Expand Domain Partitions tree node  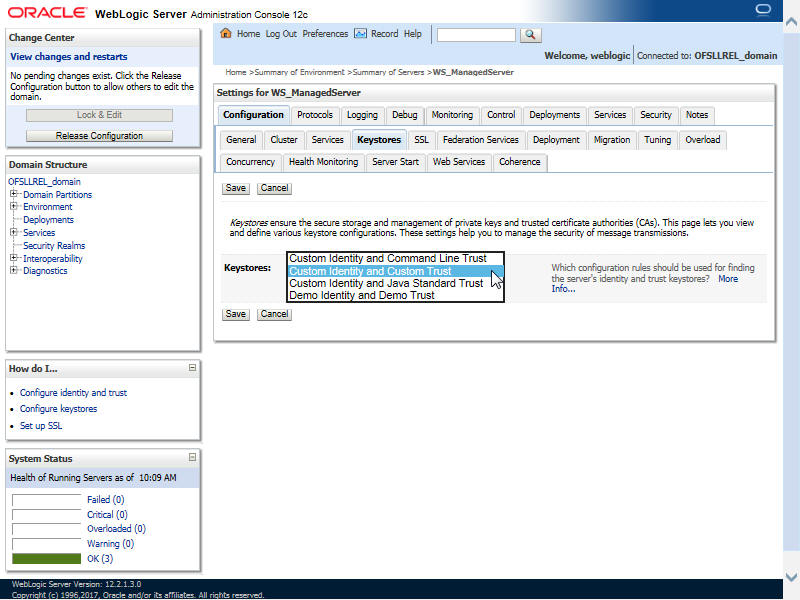pyautogui.click(x=14, y=194)
